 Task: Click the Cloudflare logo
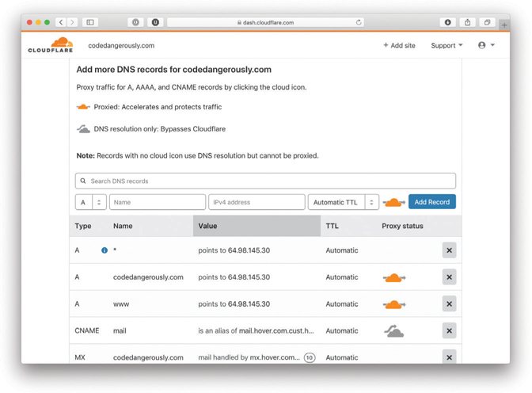point(51,45)
